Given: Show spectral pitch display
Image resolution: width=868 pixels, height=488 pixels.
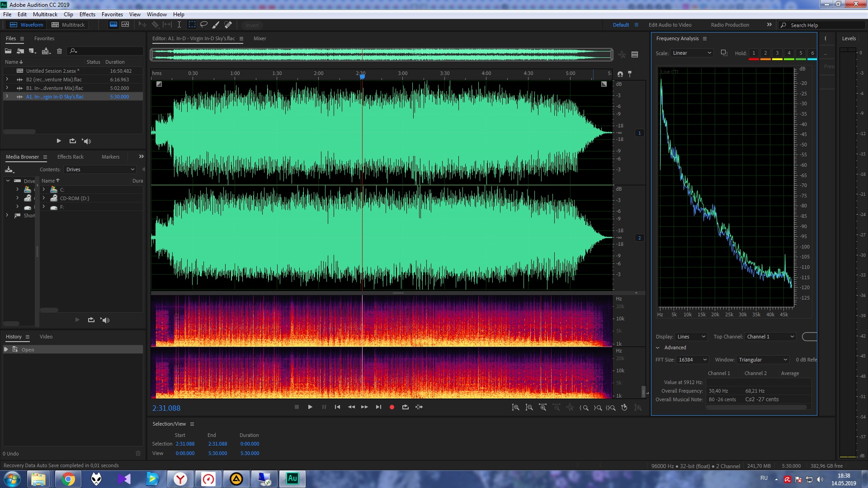Looking at the screenshot, I should point(125,25).
